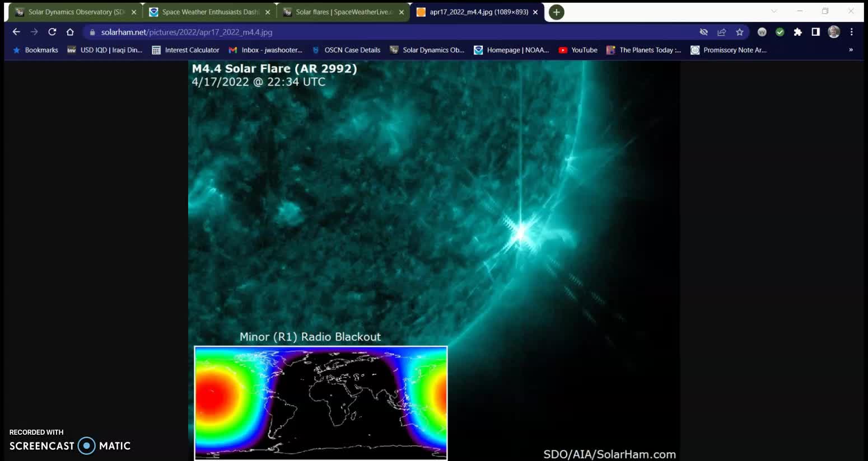Open the user profile avatar
Screen dimensions: 868x461
pyautogui.click(x=834, y=32)
